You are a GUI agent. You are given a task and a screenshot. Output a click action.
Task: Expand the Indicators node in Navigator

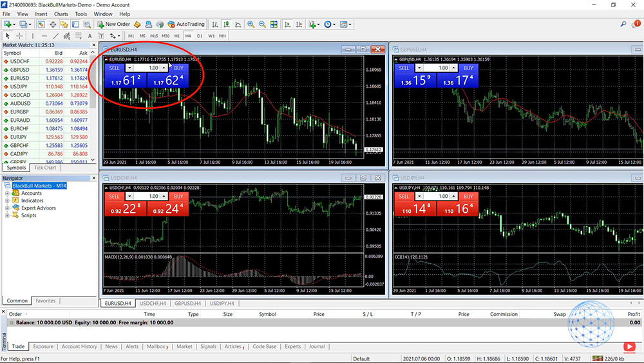[x=7, y=201]
